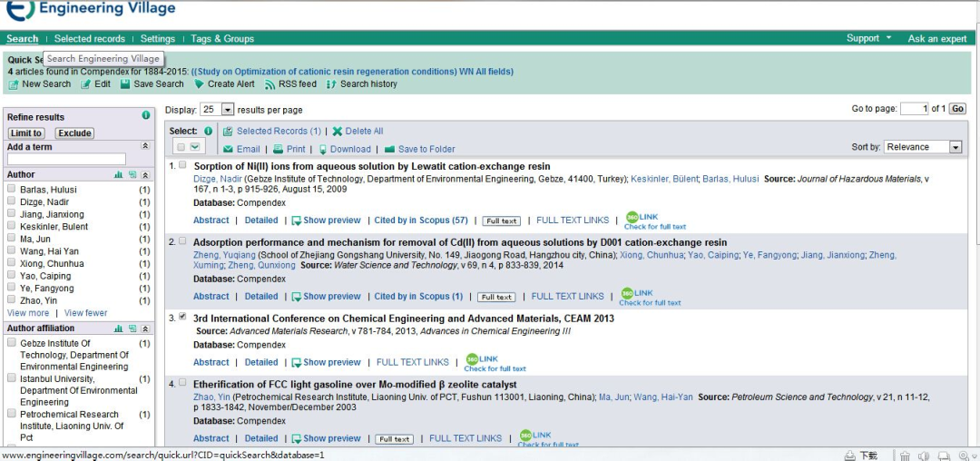Click the browser status bar download icon
980x461 pixels.
click(850, 456)
